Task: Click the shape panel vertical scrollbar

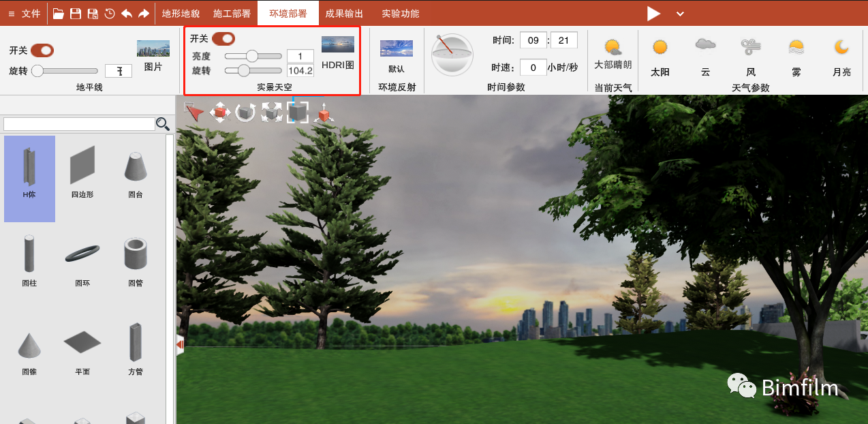Action: [170, 279]
